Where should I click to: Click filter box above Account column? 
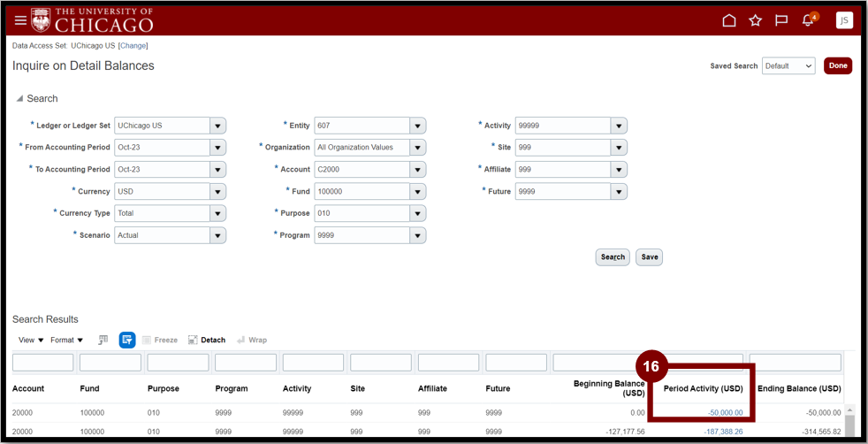42,363
